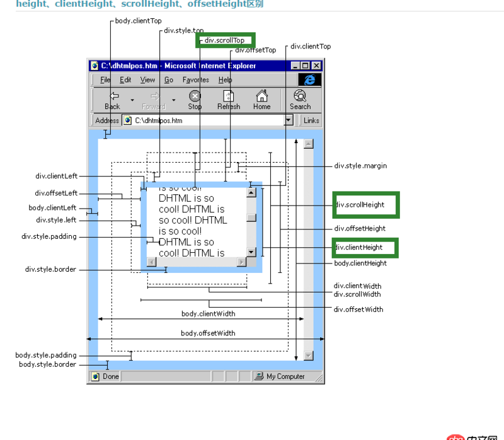Click the Internet Explorer logo icon
This screenshot has height=440, width=504.
(x=309, y=79)
